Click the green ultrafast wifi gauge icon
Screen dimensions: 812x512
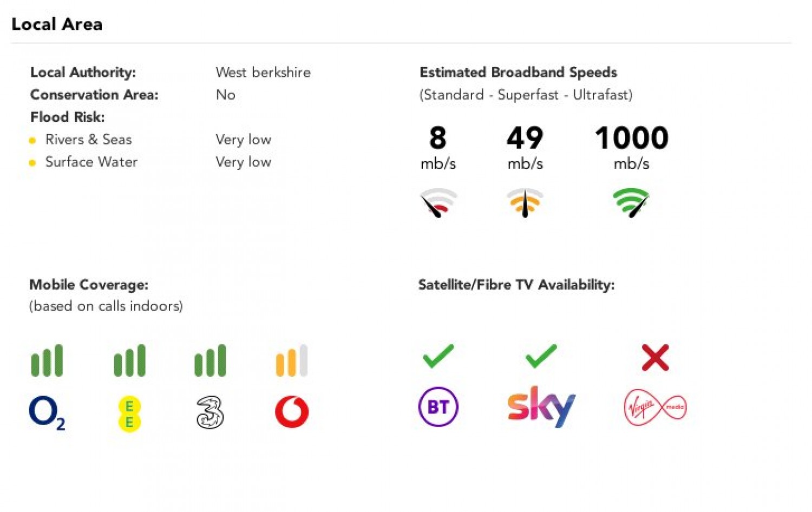(631, 202)
